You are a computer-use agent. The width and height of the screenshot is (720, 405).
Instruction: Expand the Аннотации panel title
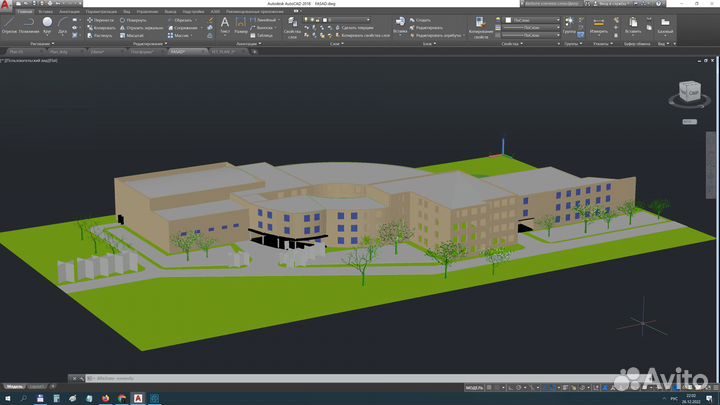point(249,44)
